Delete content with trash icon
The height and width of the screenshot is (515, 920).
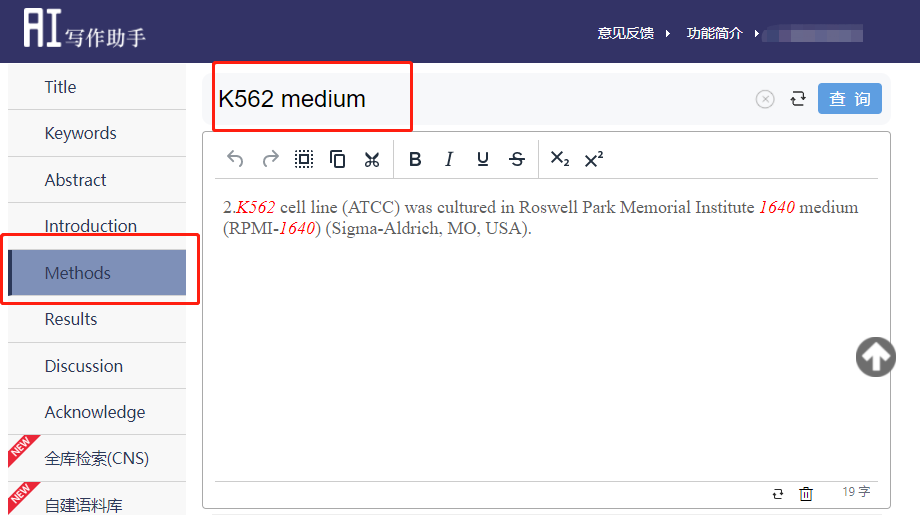coord(806,494)
